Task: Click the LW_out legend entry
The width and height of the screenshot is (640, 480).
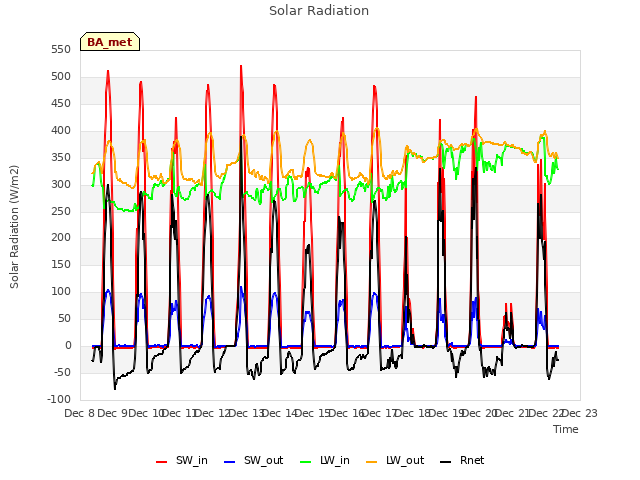Action: (395, 460)
